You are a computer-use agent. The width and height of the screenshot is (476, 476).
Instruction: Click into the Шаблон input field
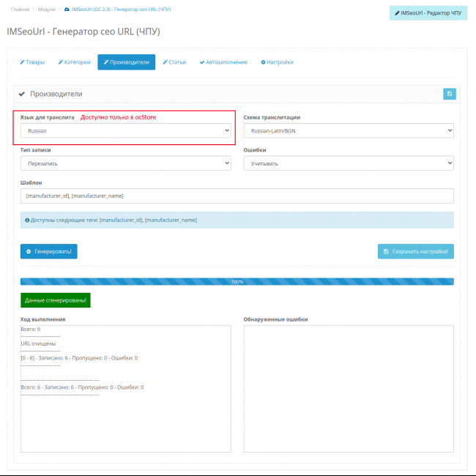point(237,196)
